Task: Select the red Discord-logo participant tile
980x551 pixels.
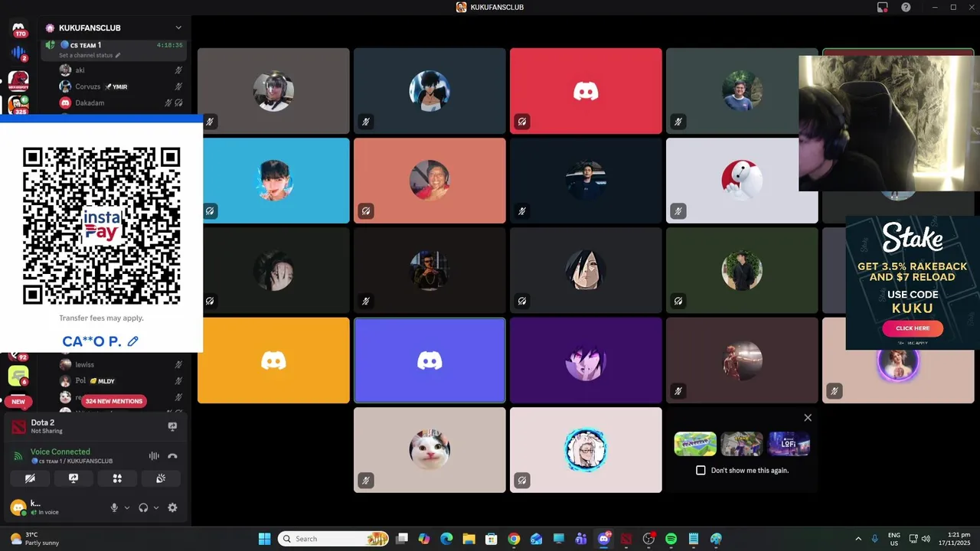Action: tap(586, 91)
